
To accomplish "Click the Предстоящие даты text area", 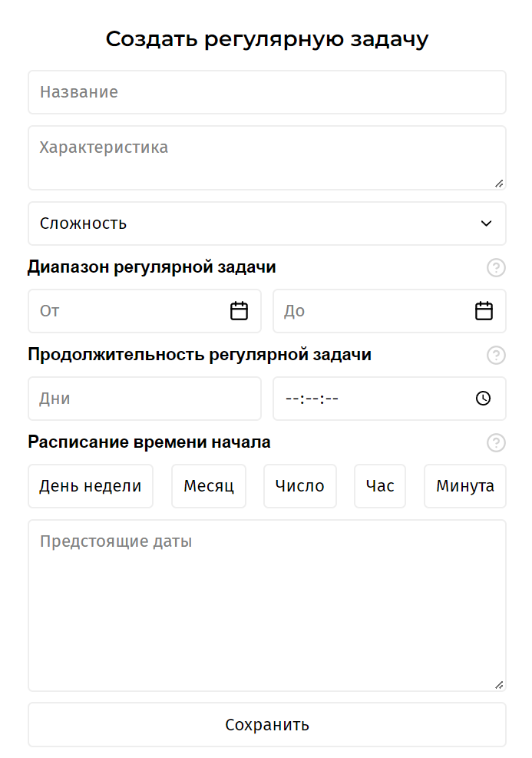I will coord(266,606).
